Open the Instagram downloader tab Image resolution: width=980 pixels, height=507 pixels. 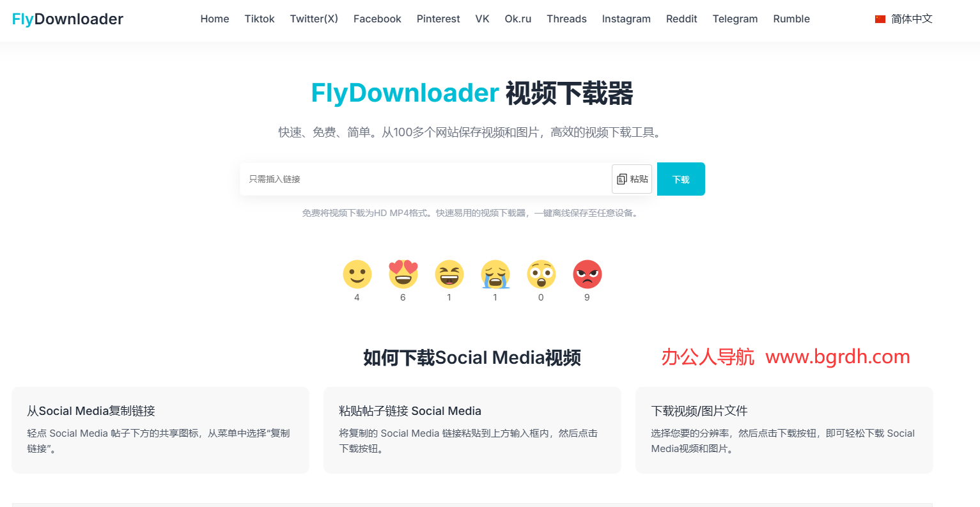point(626,19)
